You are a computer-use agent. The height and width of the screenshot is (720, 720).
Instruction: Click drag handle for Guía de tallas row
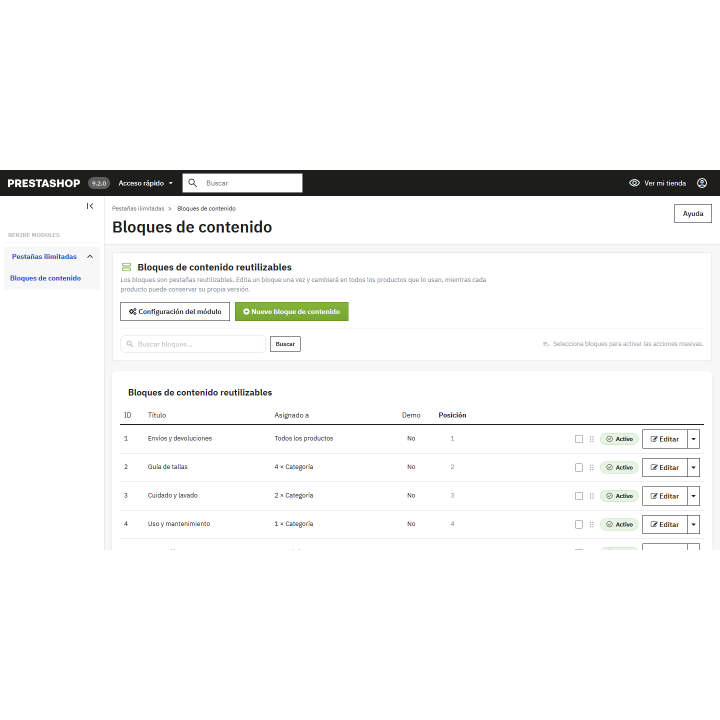[591, 467]
